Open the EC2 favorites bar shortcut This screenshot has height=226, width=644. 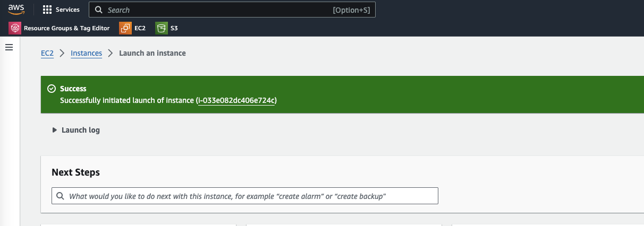click(140, 28)
